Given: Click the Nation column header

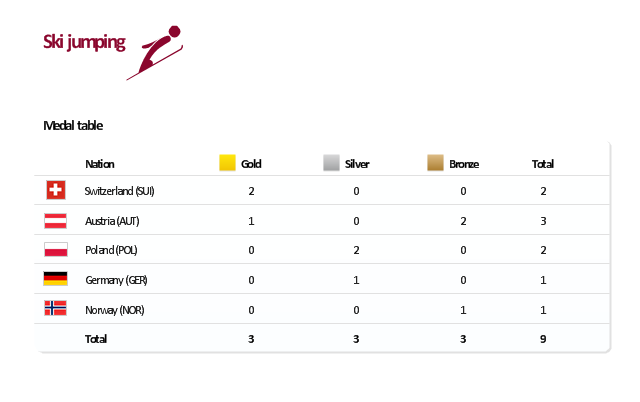Looking at the screenshot, I should [100, 164].
